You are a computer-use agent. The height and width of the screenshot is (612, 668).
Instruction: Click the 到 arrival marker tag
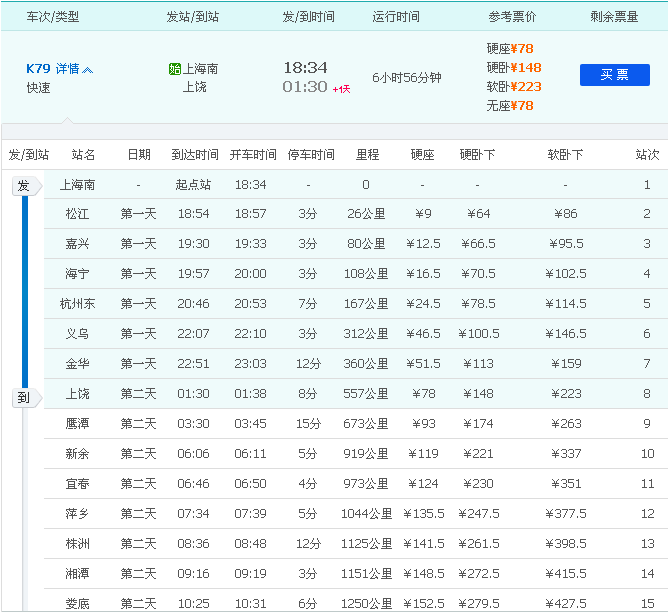click(x=27, y=398)
